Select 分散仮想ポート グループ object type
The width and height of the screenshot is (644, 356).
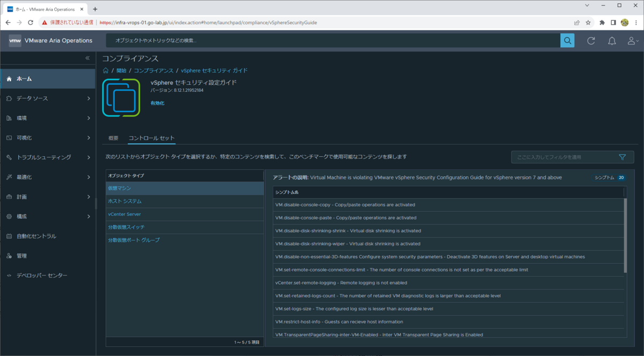pyautogui.click(x=185, y=240)
